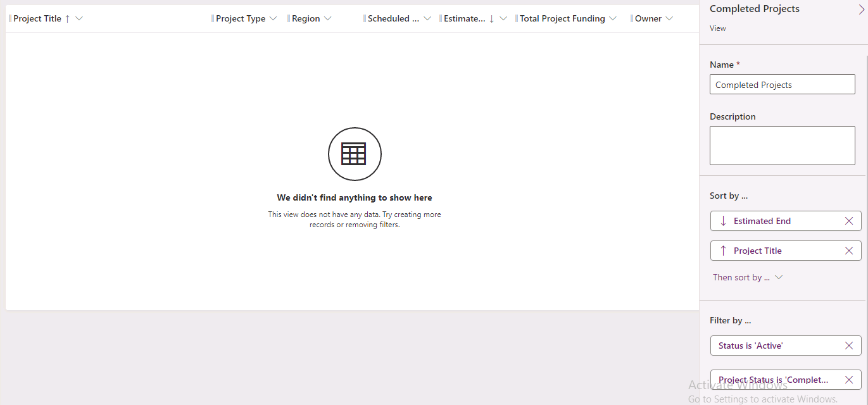
Task: Remove the Project Title sort
Action: tap(849, 251)
